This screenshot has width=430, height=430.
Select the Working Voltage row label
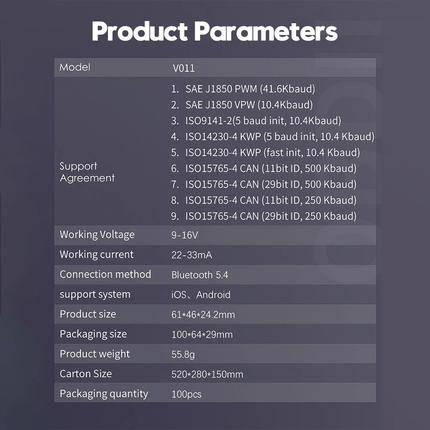(x=97, y=235)
